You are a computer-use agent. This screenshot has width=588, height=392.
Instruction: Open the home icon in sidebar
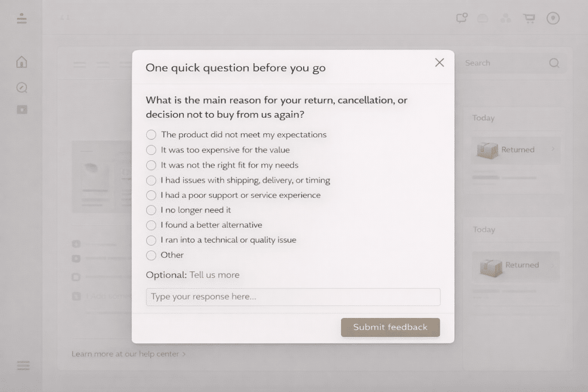pyautogui.click(x=22, y=62)
